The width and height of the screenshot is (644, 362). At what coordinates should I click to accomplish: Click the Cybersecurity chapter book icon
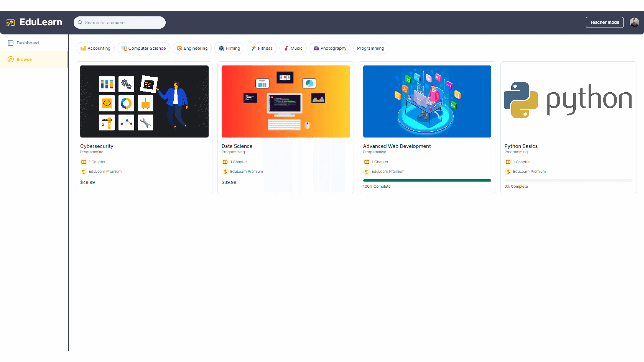[84, 162]
